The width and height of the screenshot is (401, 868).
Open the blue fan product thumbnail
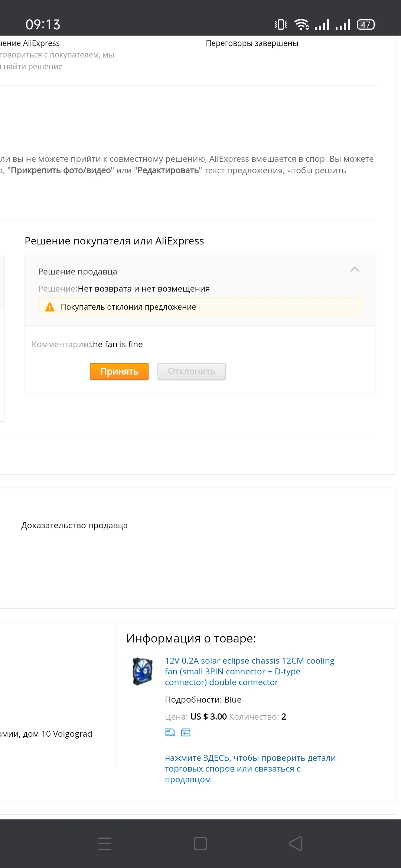tap(143, 671)
